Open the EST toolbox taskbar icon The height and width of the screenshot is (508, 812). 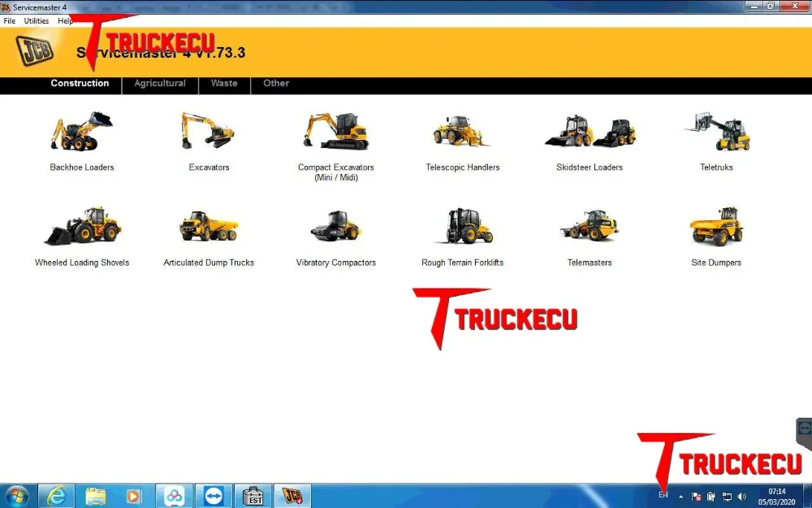[x=253, y=497]
